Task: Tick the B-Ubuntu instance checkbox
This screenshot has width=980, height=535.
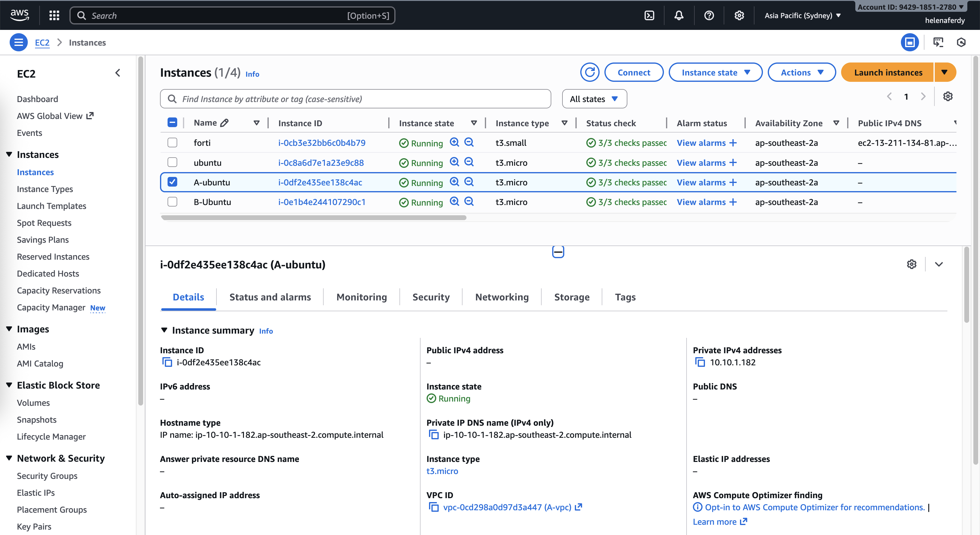Action: (172, 202)
